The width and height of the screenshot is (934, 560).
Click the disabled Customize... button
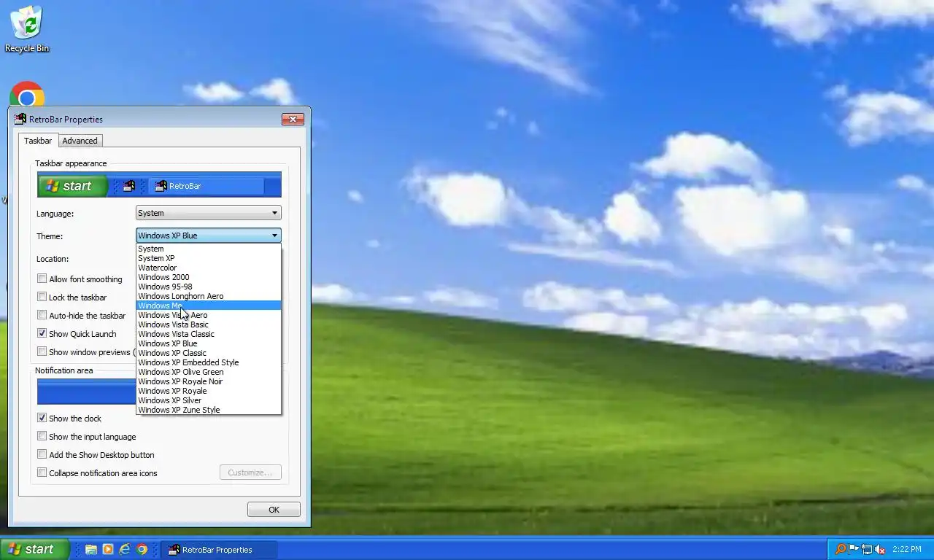250,472
